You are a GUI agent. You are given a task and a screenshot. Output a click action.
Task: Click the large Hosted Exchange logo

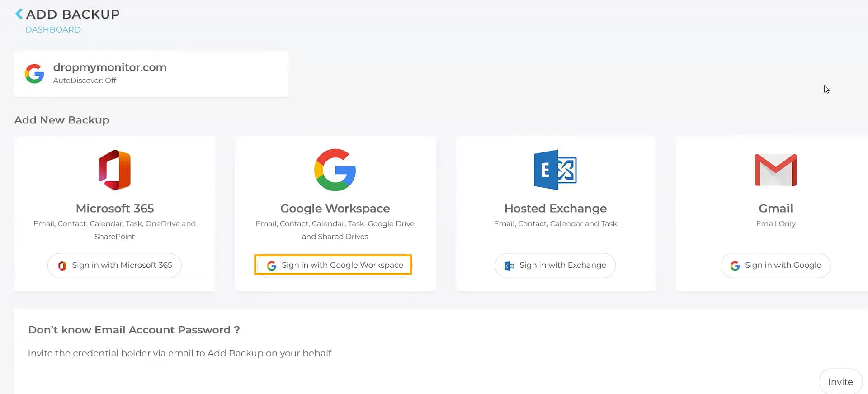[x=555, y=170]
